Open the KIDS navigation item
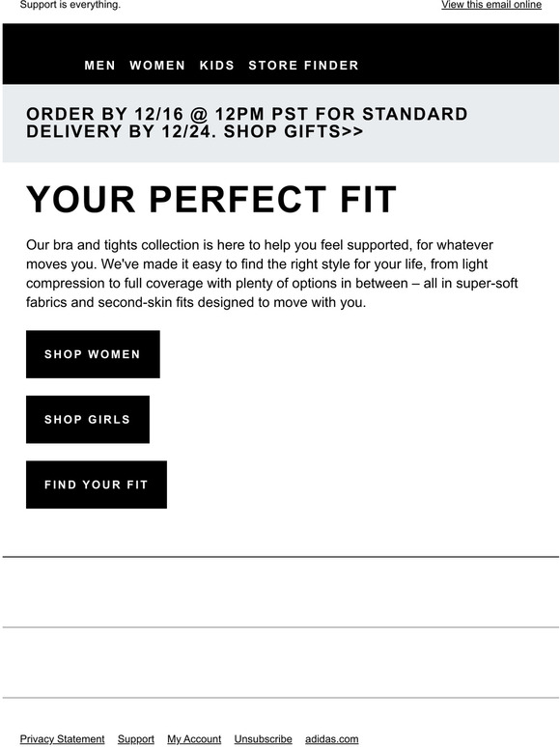Image resolution: width=560 pixels, height=747 pixels. tap(217, 66)
